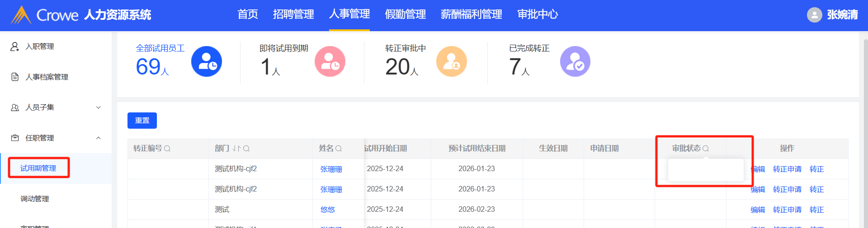Open 薪酬福利管理 in the top navigation

pyautogui.click(x=472, y=14)
